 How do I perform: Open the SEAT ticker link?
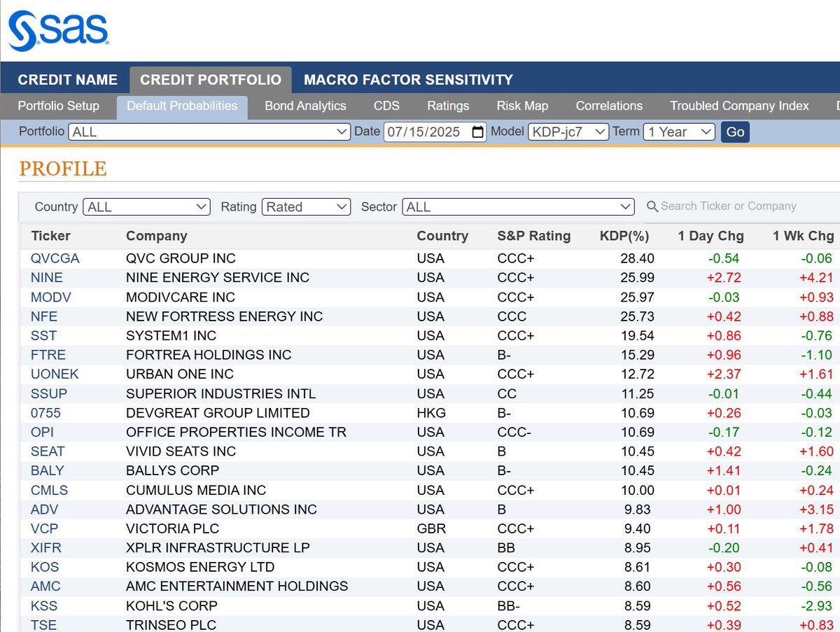point(48,451)
